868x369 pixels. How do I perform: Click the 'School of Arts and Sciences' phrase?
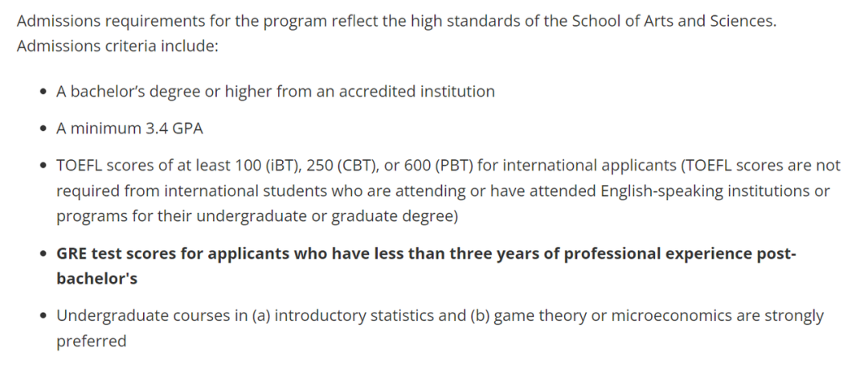(x=674, y=21)
